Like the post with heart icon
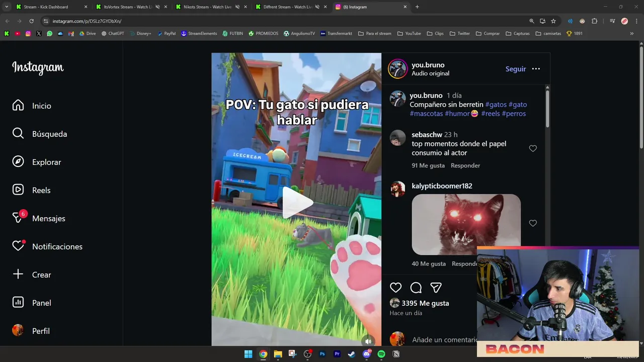 pyautogui.click(x=395, y=288)
